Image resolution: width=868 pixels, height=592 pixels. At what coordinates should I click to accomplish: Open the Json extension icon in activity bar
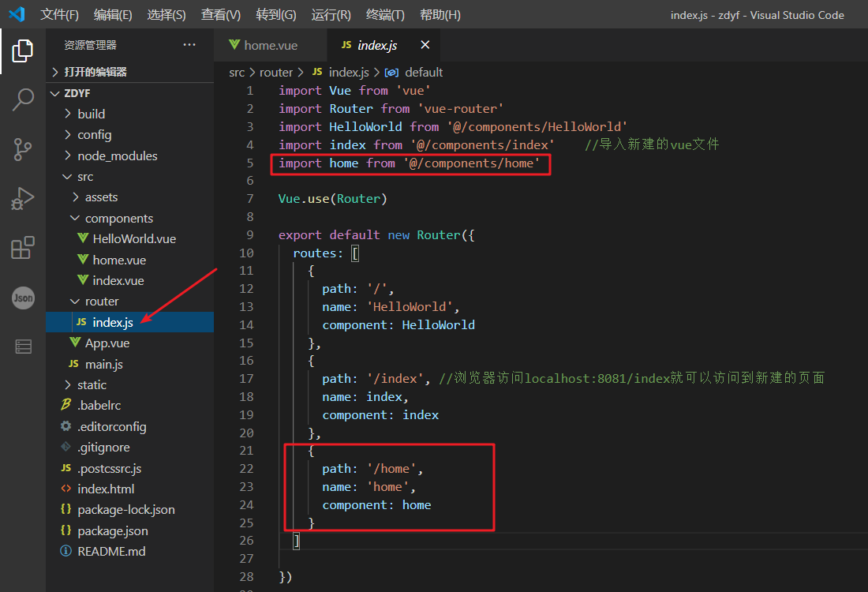23,298
